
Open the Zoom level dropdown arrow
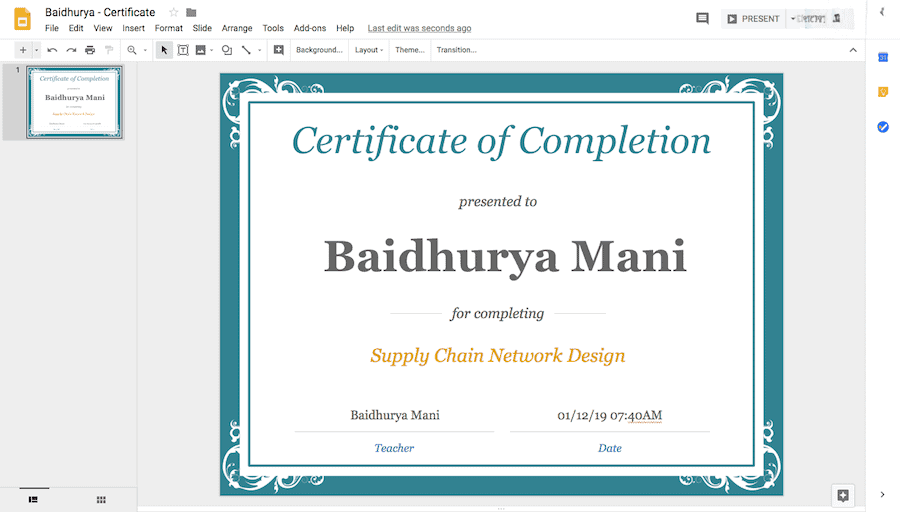tap(144, 50)
